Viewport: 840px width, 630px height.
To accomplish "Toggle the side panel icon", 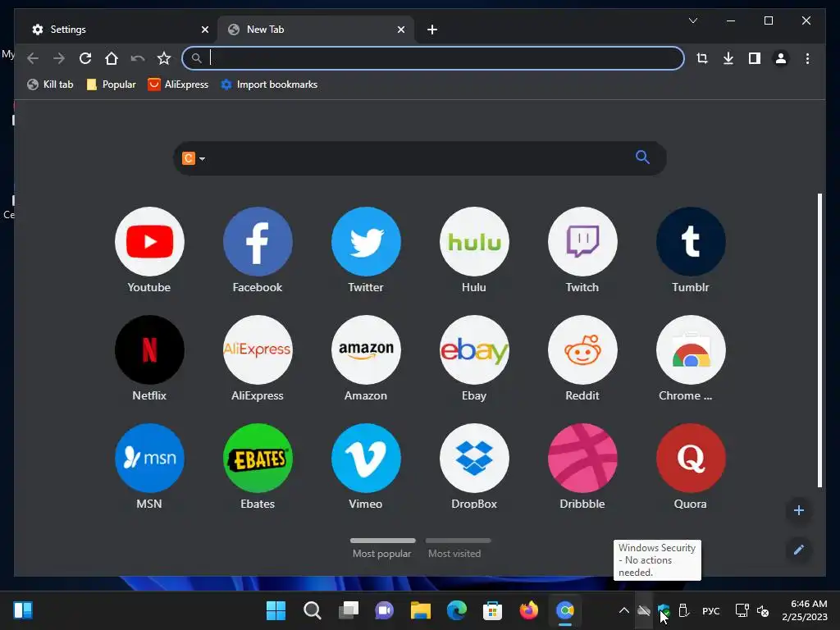I will click(x=755, y=58).
